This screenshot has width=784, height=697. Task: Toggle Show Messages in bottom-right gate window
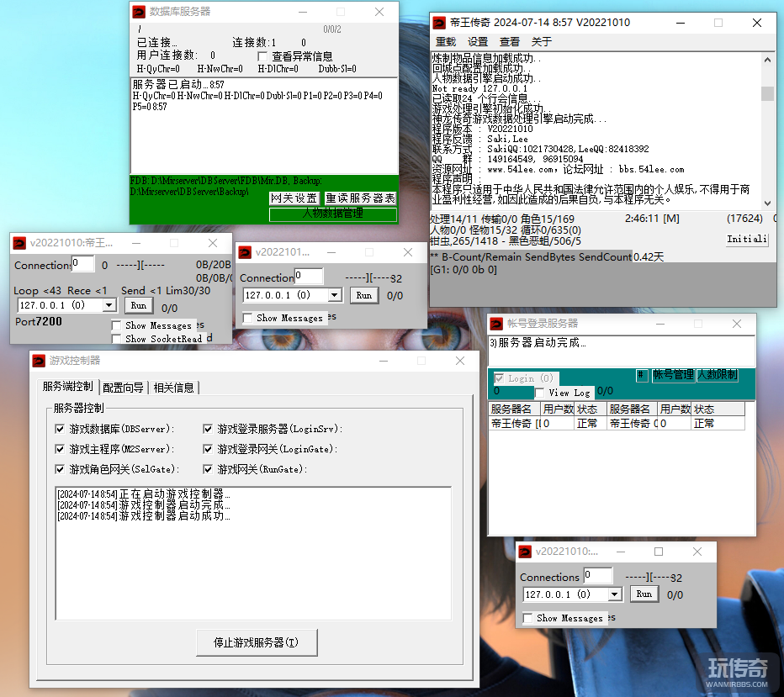point(527,619)
